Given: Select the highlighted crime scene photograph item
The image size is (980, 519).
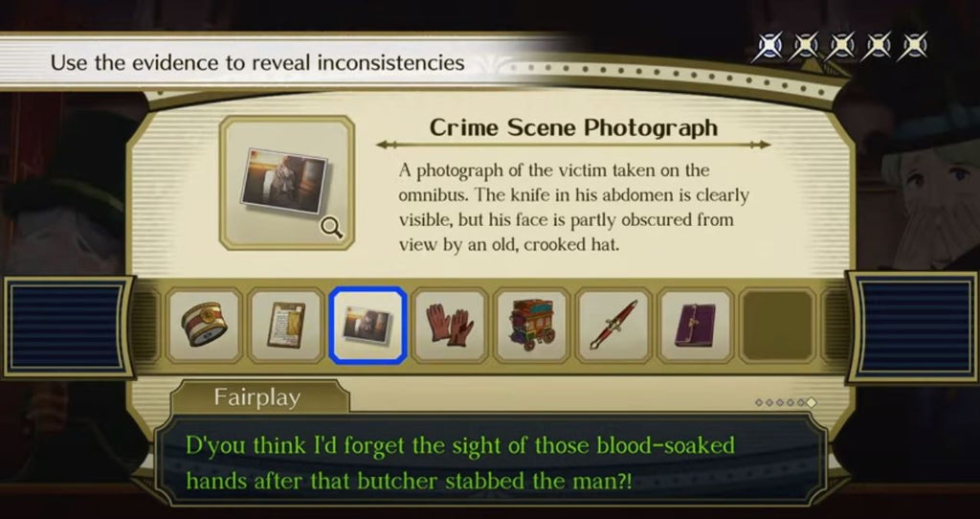Looking at the screenshot, I should click(x=368, y=326).
